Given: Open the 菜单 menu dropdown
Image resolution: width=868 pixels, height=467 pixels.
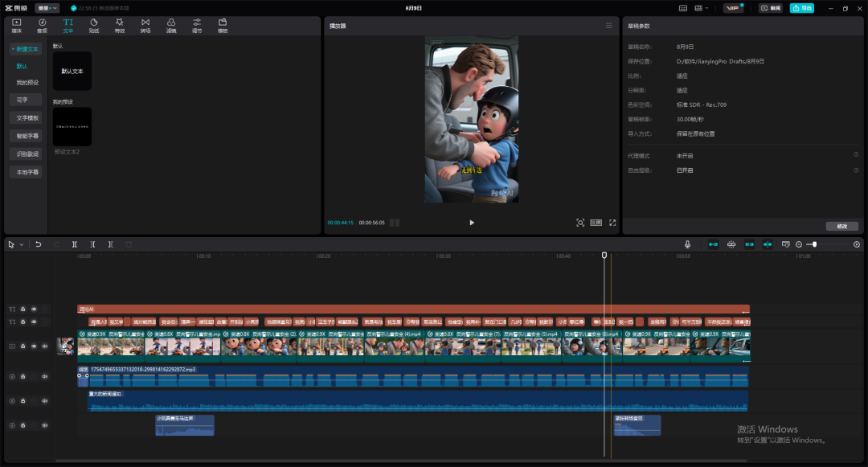Looking at the screenshot, I should point(47,8).
